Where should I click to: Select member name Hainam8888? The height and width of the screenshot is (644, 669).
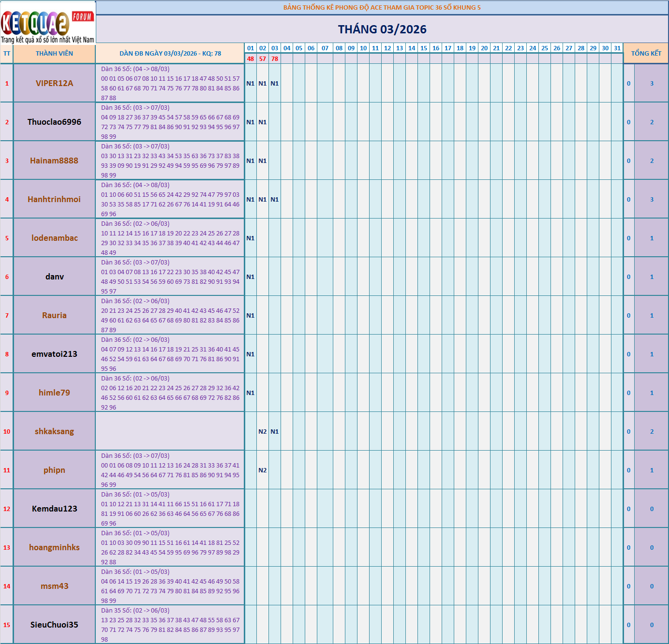54,160
